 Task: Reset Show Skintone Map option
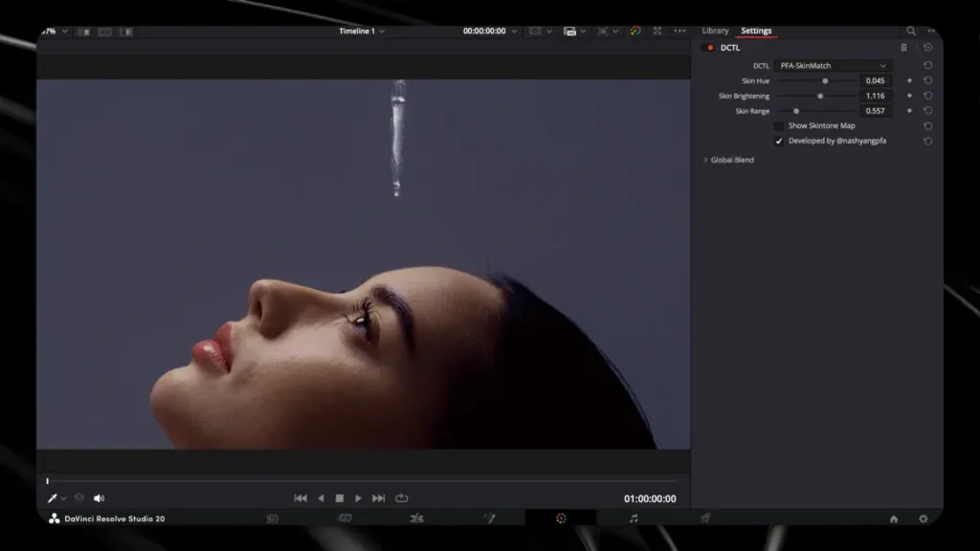[927, 126]
